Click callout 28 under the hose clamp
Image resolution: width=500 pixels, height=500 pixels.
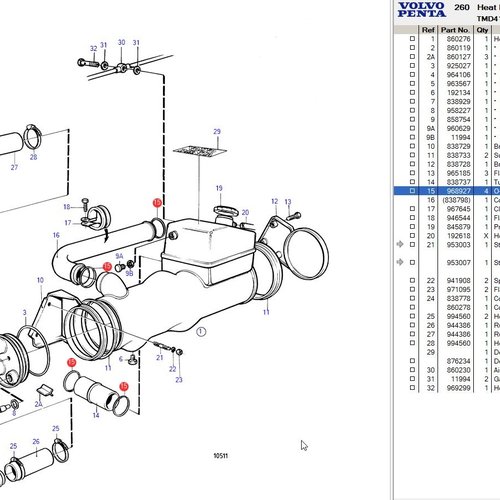point(33,157)
